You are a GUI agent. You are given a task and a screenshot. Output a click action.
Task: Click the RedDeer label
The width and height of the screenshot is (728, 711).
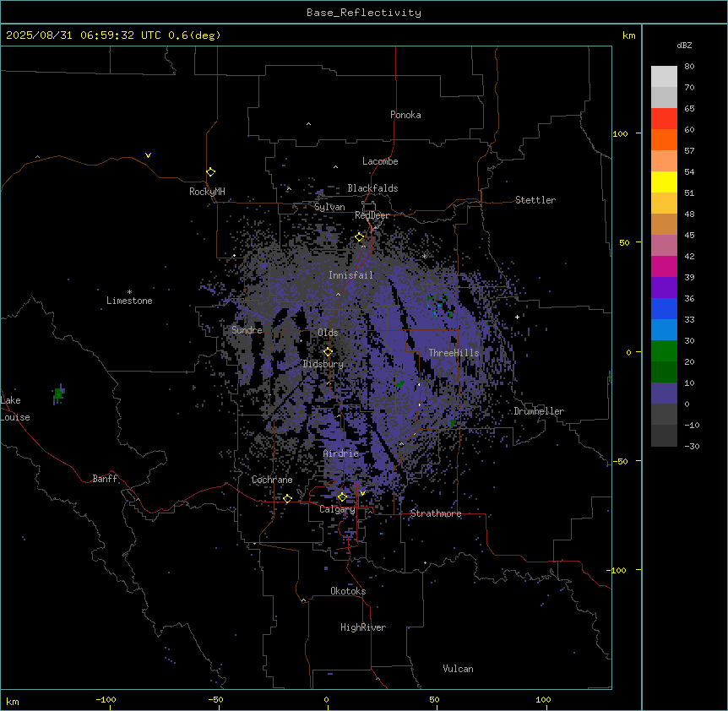click(x=372, y=215)
